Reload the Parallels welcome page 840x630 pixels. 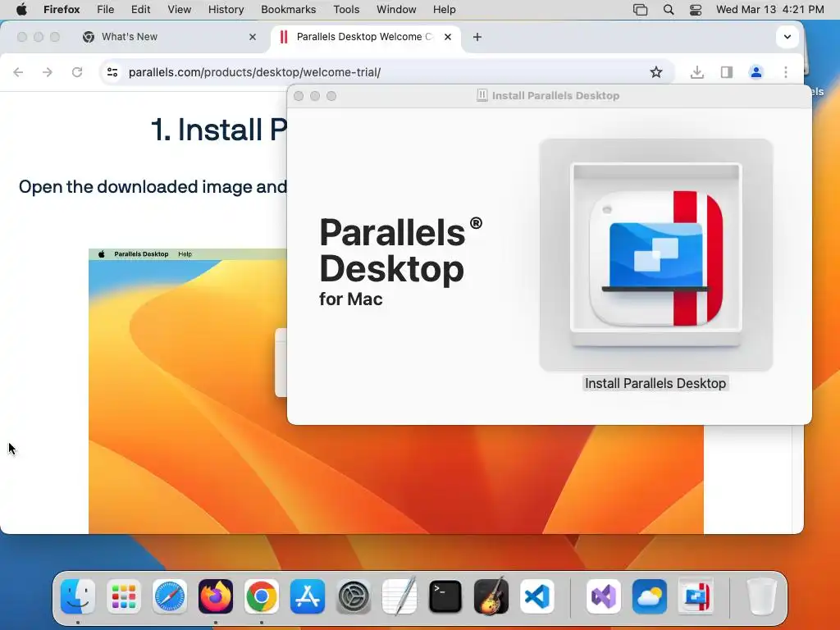pos(77,72)
